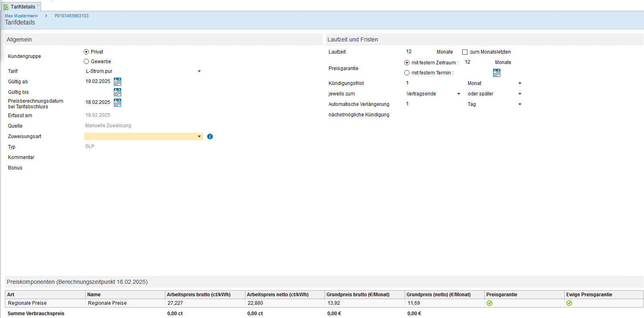The height and width of the screenshot is (318, 644).
Task: Select 'mit festem Zeitraum' option
Action: (407, 63)
